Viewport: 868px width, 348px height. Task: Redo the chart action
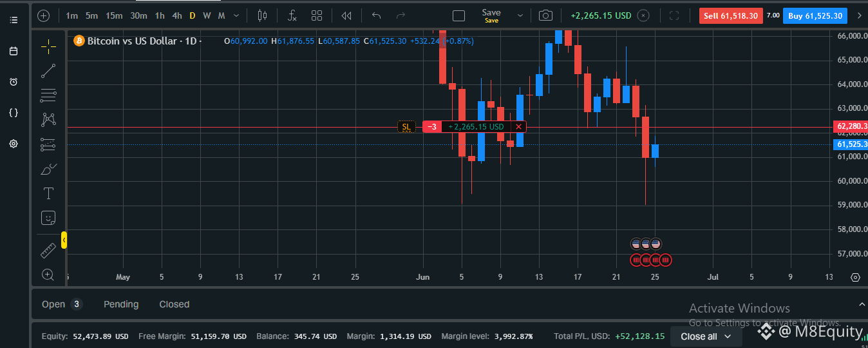coord(401,15)
